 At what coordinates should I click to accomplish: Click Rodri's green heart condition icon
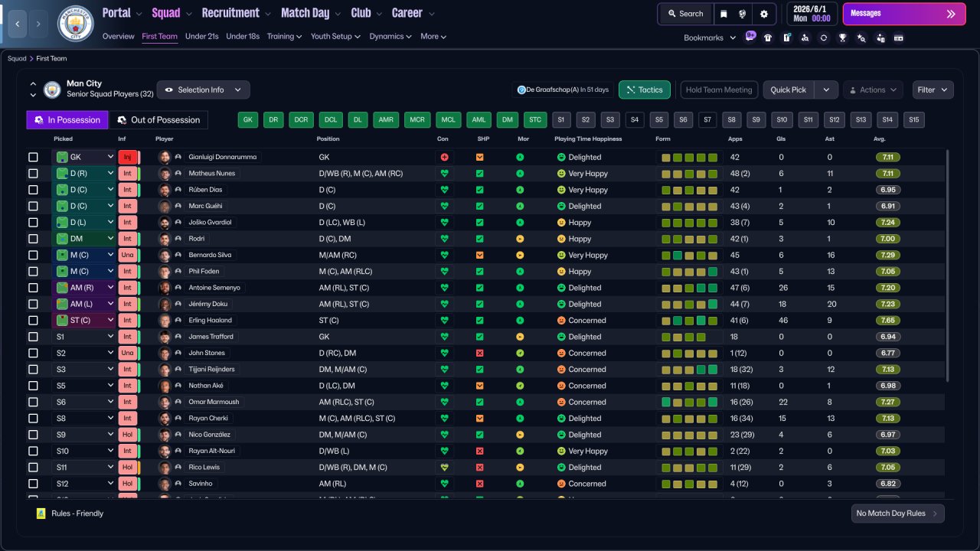click(444, 239)
